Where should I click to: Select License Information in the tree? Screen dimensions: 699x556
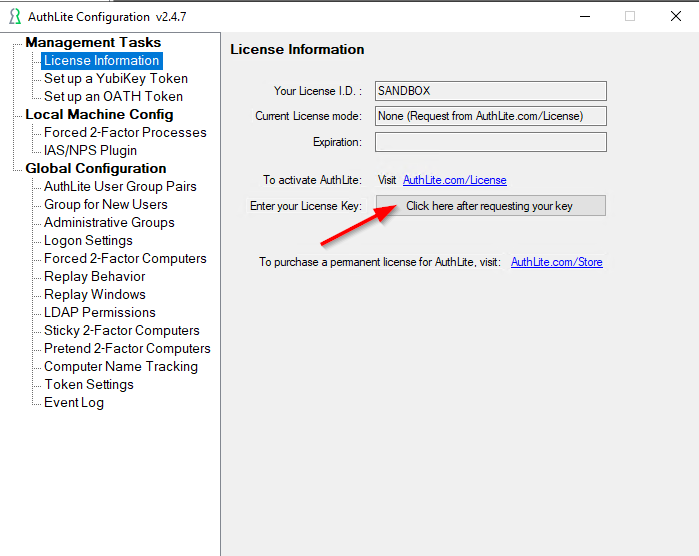click(102, 61)
